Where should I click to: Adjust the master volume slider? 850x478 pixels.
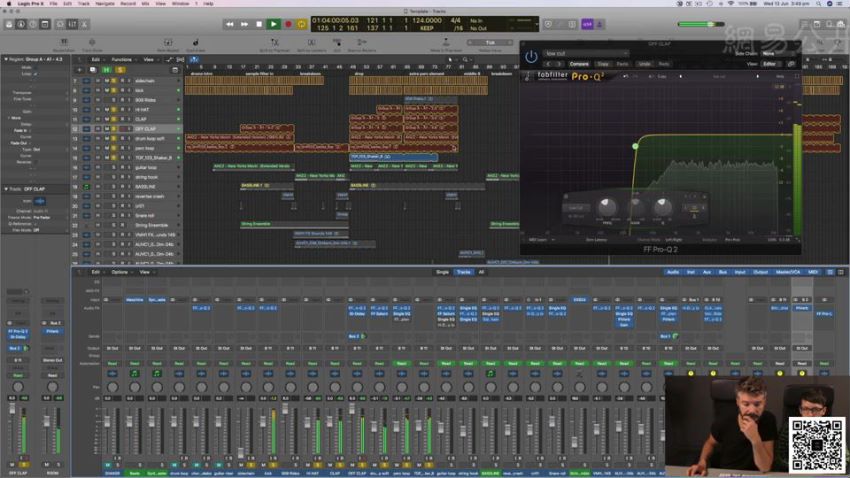701,24
